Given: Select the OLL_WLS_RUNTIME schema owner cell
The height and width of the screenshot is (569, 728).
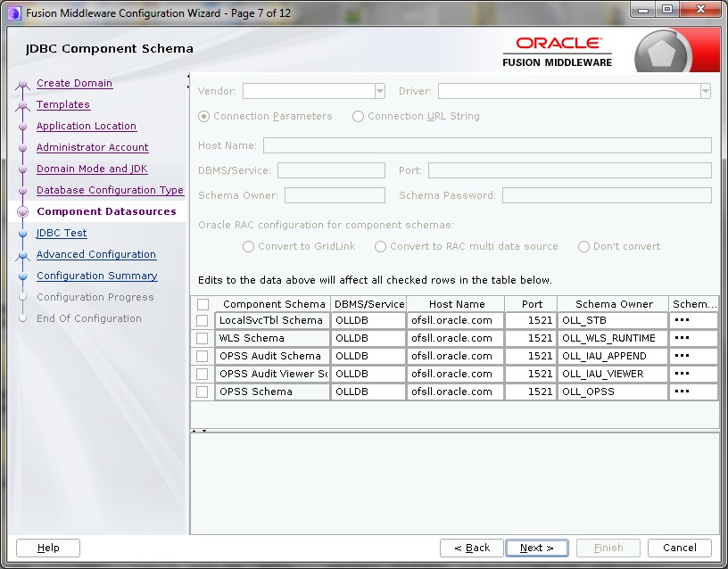Looking at the screenshot, I should coord(613,338).
